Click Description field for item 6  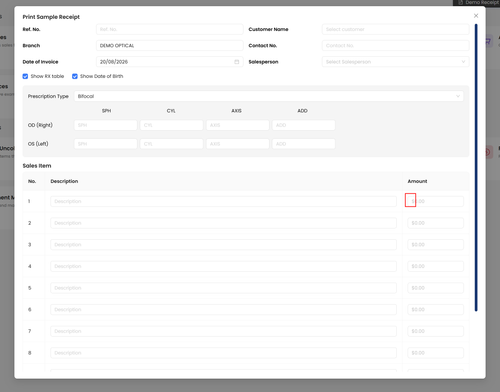coord(223,310)
